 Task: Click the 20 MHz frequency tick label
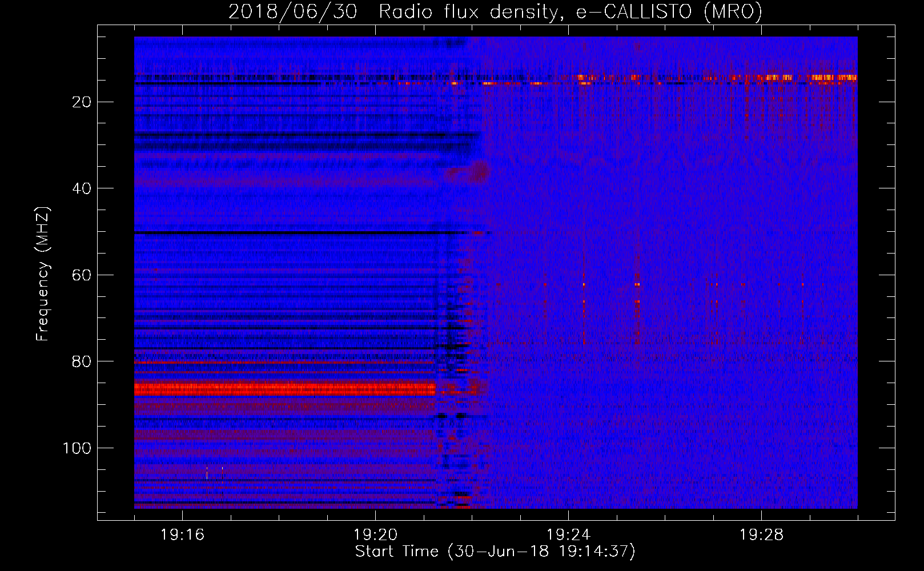pos(82,102)
